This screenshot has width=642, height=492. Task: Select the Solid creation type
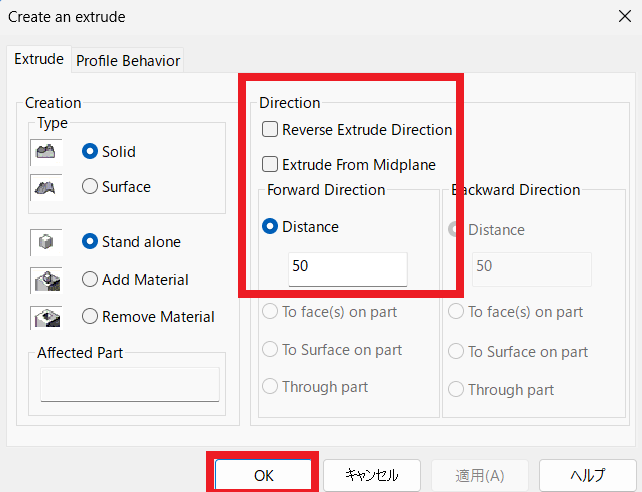pos(90,151)
